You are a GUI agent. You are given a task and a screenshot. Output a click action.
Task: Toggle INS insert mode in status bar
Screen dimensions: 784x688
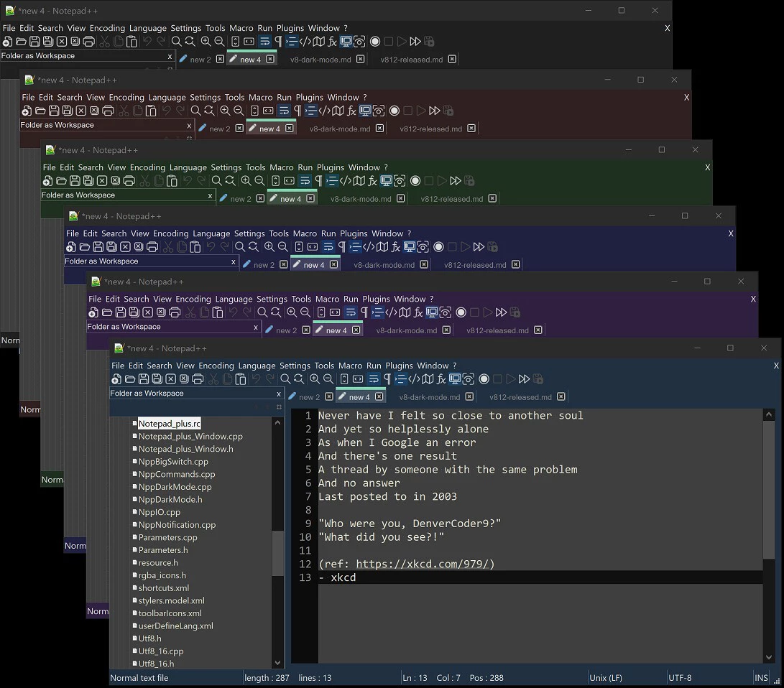pyautogui.click(x=761, y=678)
